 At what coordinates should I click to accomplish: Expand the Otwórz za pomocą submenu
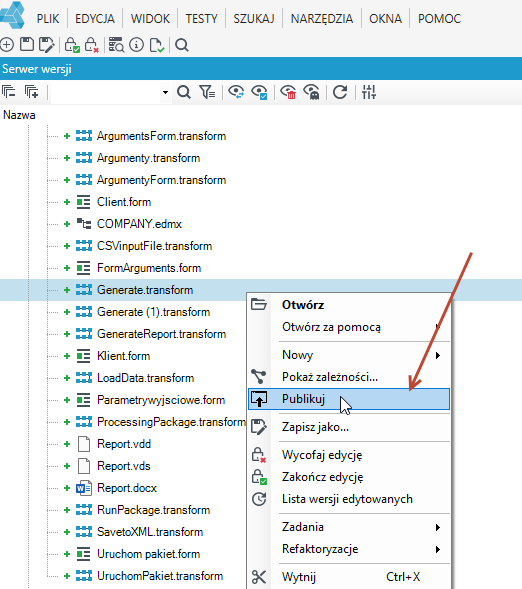coord(349,327)
